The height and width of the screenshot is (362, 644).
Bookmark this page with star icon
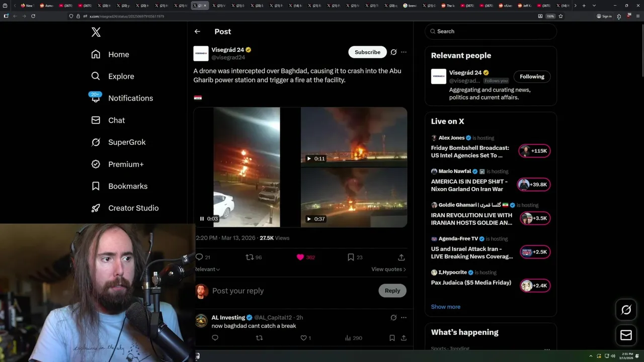pyautogui.click(x=560, y=16)
